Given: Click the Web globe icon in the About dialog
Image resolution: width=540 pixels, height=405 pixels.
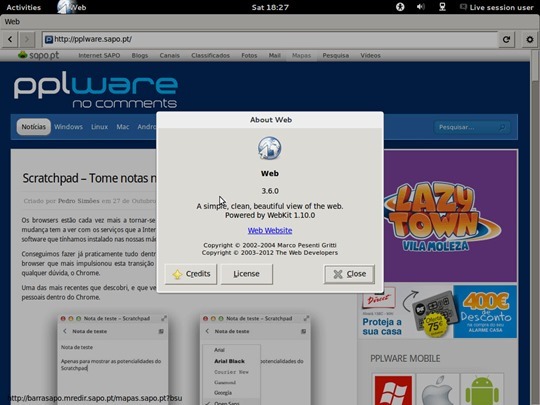Looking at the screenshot, I should (270, 148).
